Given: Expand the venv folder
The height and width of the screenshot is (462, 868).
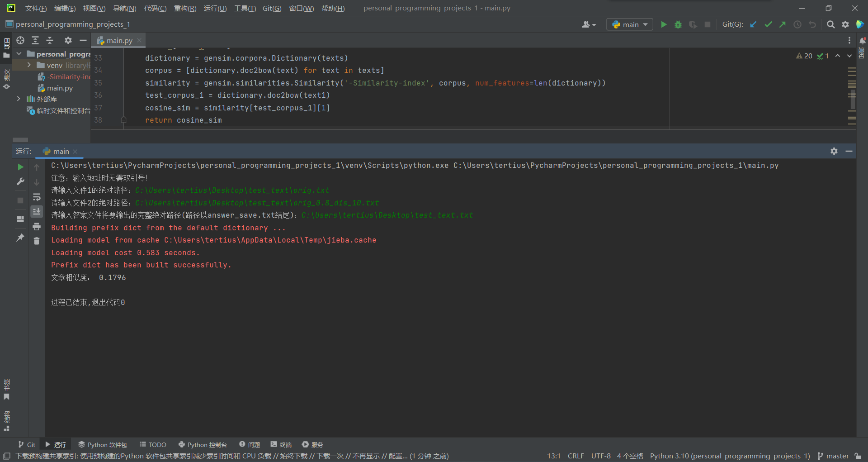Looking at the screenshot, I should tap(29, 65).
